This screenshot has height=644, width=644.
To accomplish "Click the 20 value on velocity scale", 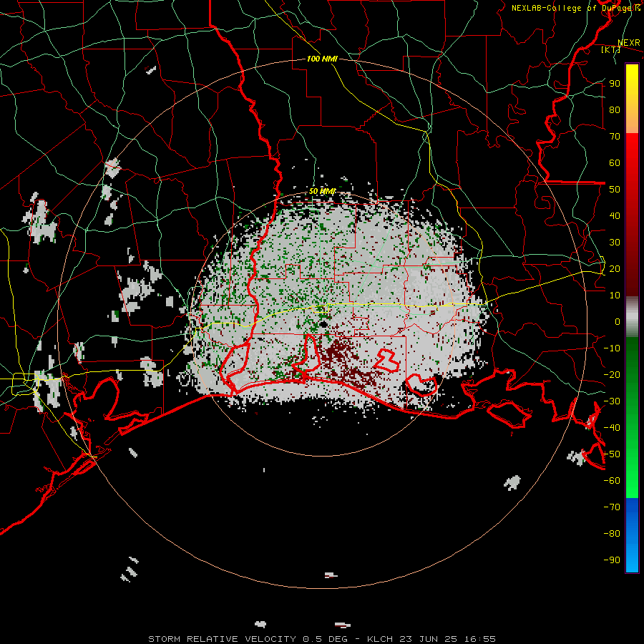I will point(615,269).
